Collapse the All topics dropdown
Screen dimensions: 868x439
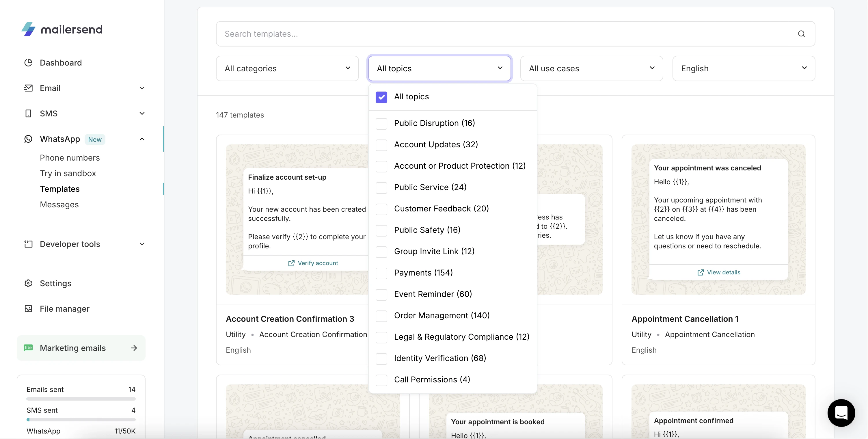439,68
